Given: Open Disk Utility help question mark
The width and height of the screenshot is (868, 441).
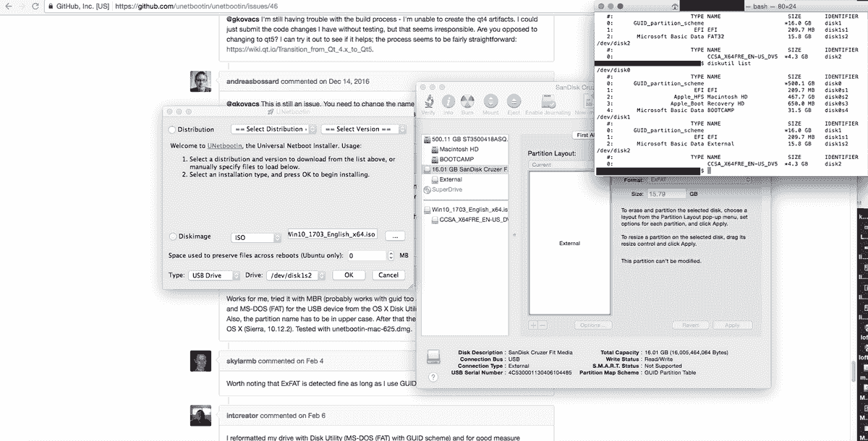Looking at the screenshot, I should coord(433,377).
